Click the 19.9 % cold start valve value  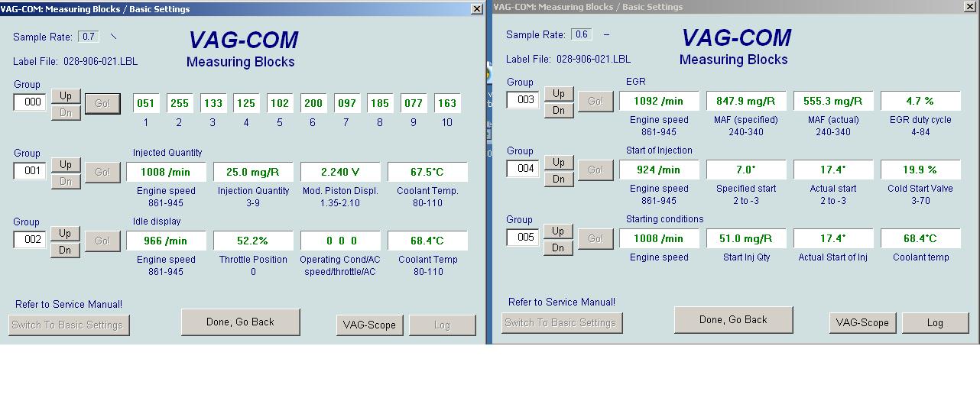click(x=920, y=170)
